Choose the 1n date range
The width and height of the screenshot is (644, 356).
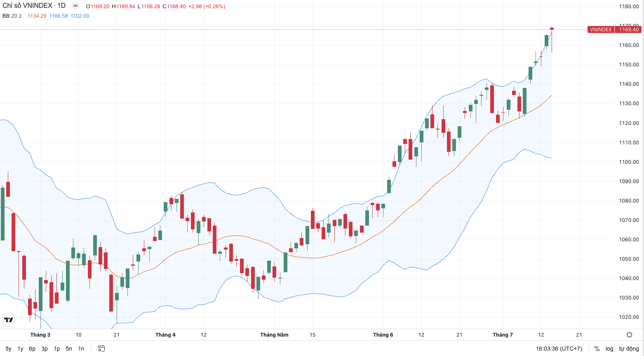tap(81, 349)
